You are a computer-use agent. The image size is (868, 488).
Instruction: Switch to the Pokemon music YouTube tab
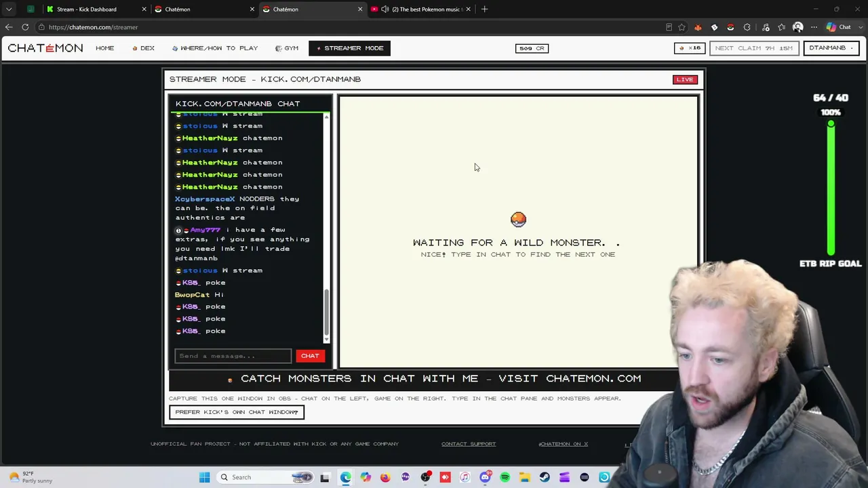421,9
